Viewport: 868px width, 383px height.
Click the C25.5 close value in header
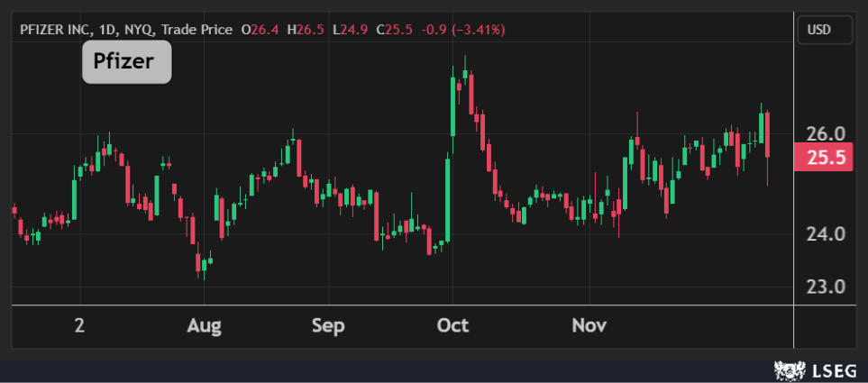[395, 30]
